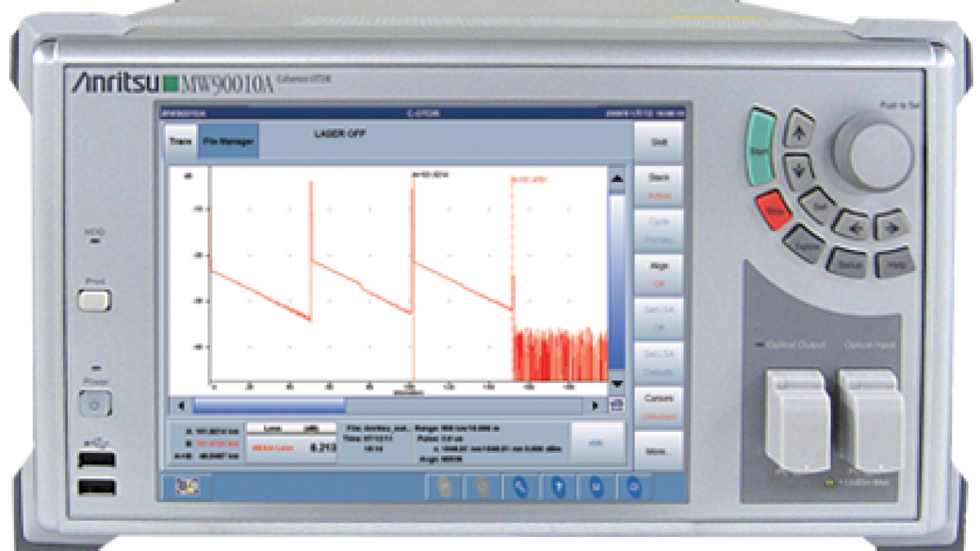Click the Help hardware key
The width and height of the screenshot is (980, 551).
(893, 262)
